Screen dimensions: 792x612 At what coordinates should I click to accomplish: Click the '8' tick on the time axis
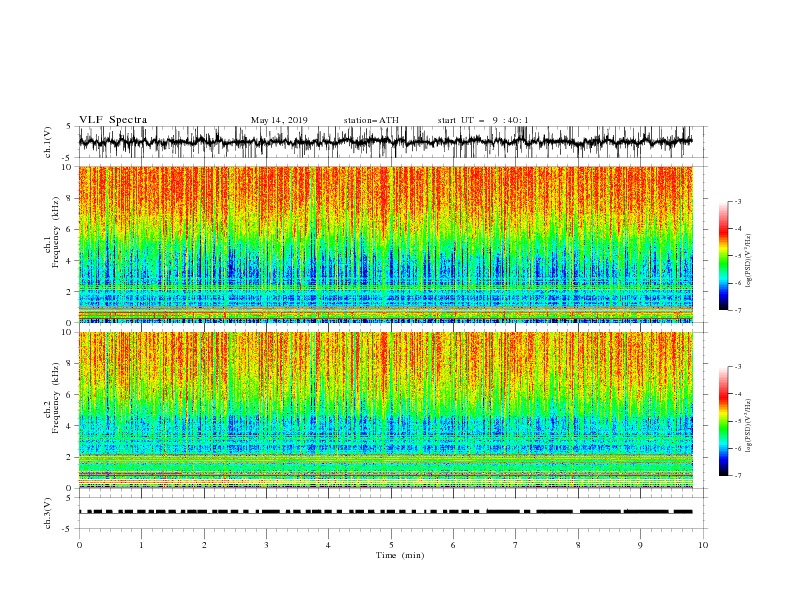578,545
